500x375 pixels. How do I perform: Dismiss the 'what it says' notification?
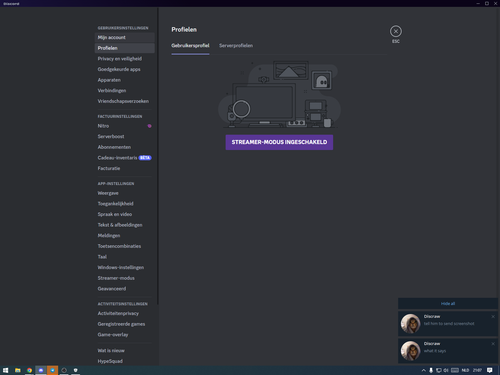(493, 344)
